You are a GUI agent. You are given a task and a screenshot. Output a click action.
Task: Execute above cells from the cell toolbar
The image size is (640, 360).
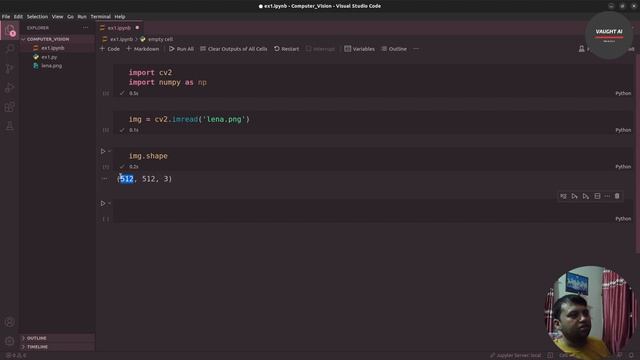tap(575, 196)
